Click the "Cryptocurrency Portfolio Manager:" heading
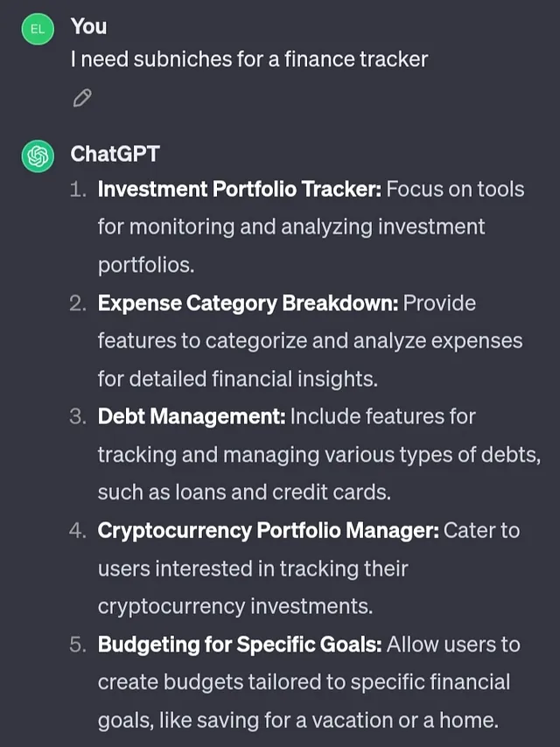This screenshot has height=747, width=560. coord(268,530)
